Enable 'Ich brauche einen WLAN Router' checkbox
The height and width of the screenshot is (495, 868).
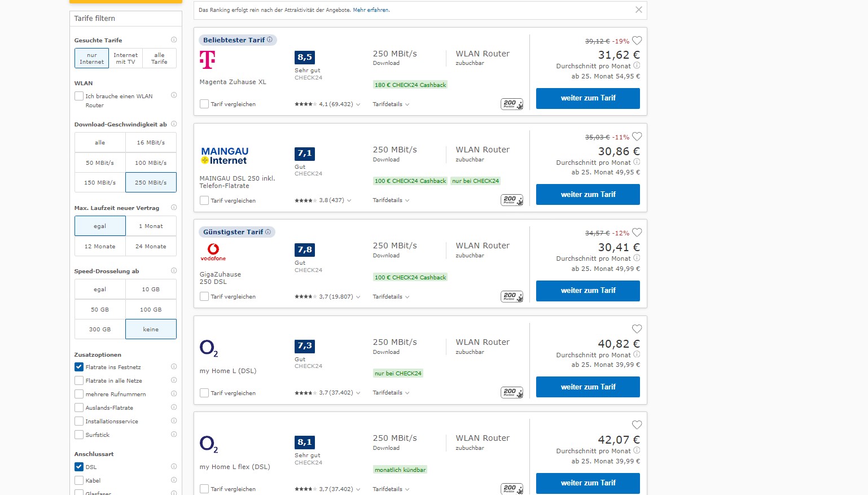point(80,96)
